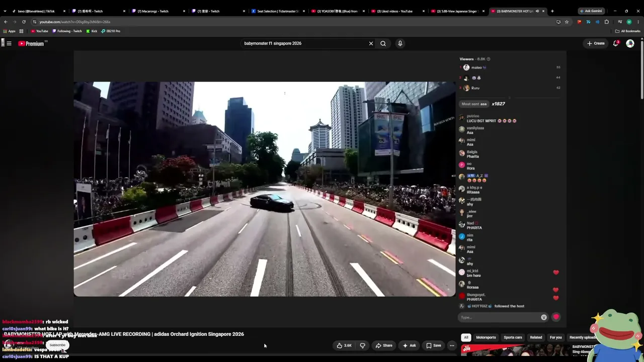The image size is (644, 362).
Task: Click the HOTTGIZ followed the host message
Action: point(492,306)
